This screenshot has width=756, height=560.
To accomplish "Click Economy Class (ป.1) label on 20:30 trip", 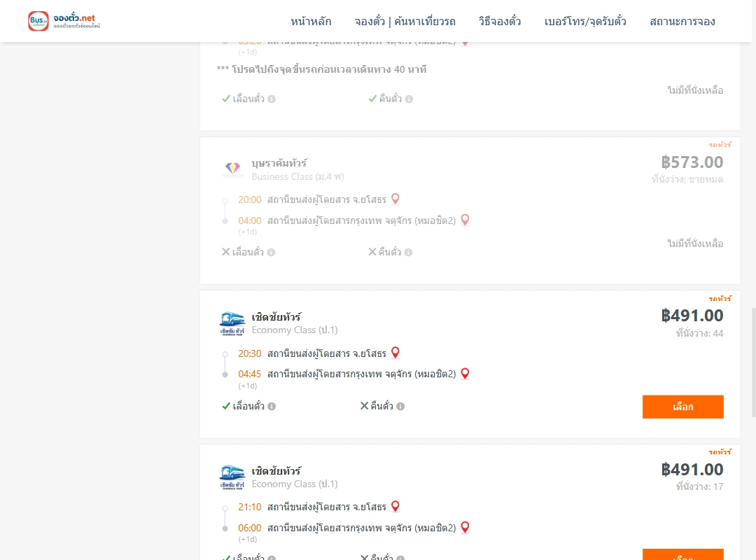I will (295, 330).
